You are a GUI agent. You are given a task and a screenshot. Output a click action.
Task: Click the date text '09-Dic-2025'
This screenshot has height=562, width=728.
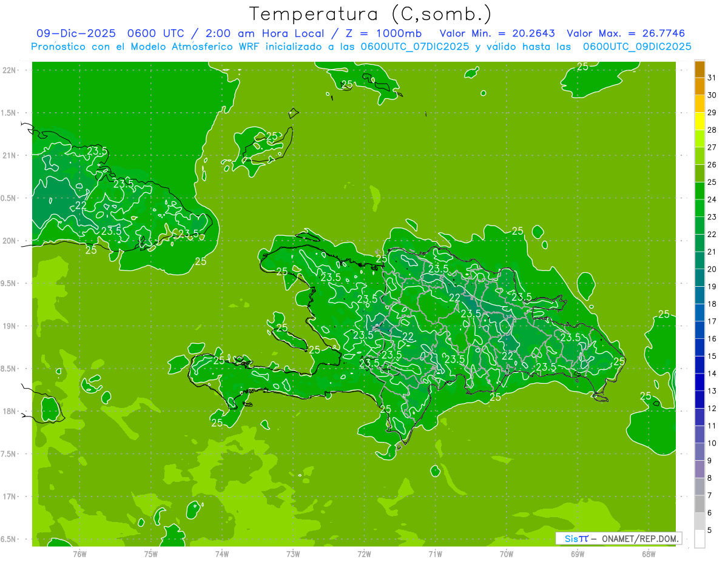(76, 33)
